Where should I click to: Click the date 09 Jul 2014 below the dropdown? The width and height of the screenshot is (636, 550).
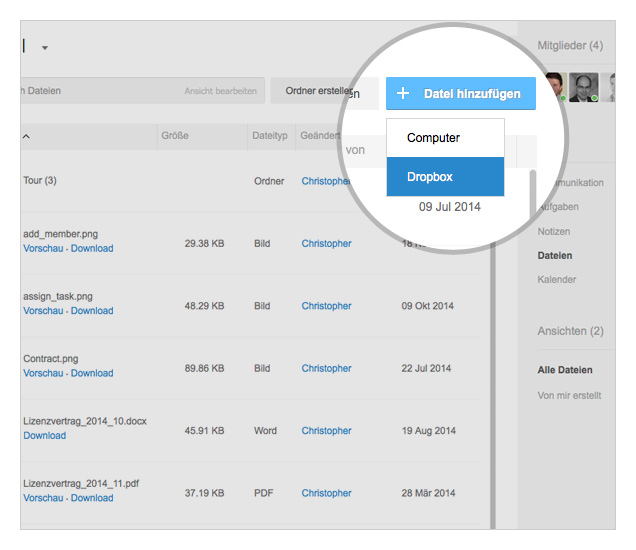click(x=449, y=207)
